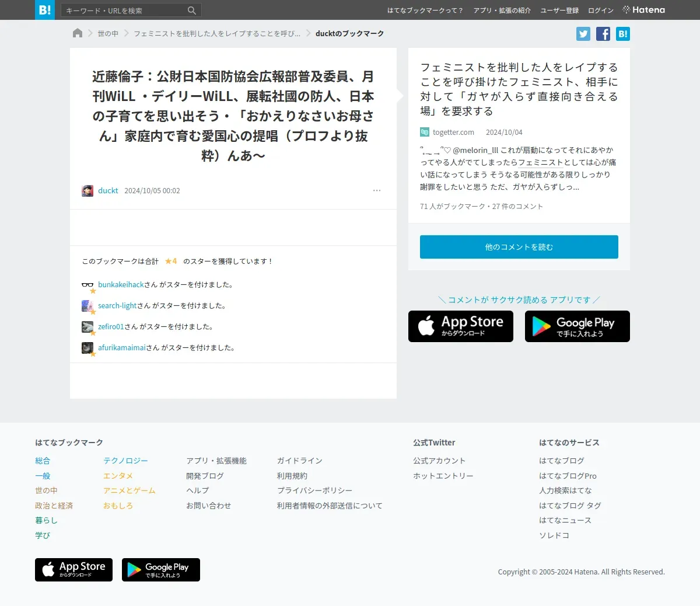The height and width of the screenshot is (606, 700).
Task: Open 学び footer category
Action: point(43,536)
